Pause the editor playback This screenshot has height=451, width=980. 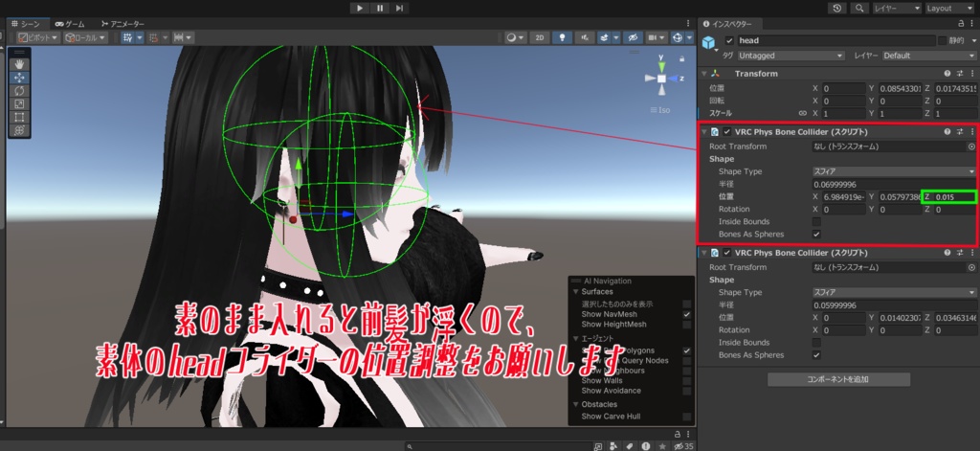(x=379, y=8)
